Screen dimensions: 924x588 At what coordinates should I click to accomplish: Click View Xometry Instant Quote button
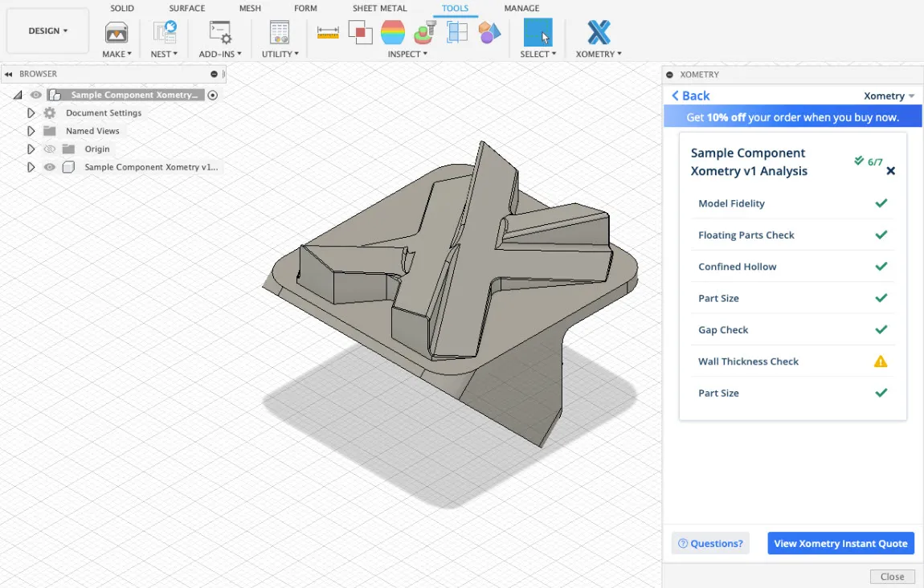click(x=840, y=544)
